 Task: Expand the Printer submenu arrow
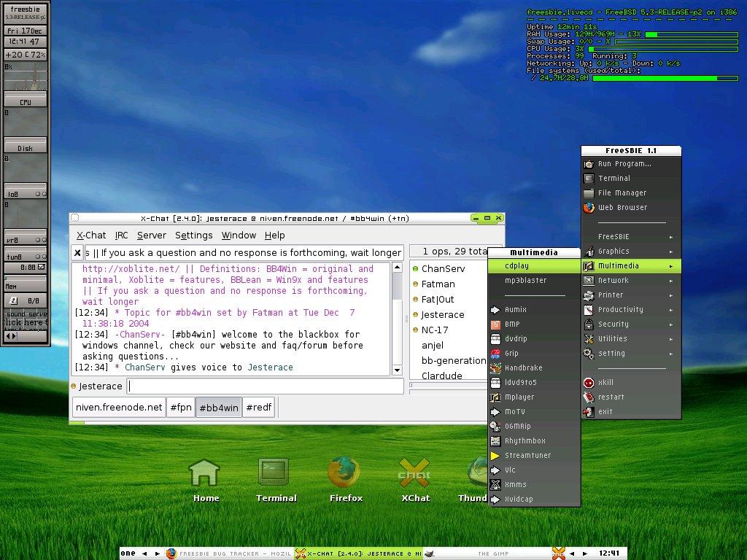tap(671, 295)
